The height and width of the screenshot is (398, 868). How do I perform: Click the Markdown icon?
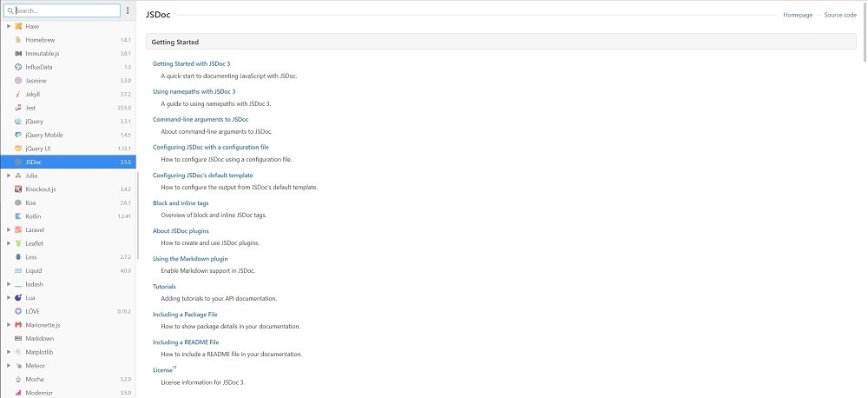(x=18, y=338)
